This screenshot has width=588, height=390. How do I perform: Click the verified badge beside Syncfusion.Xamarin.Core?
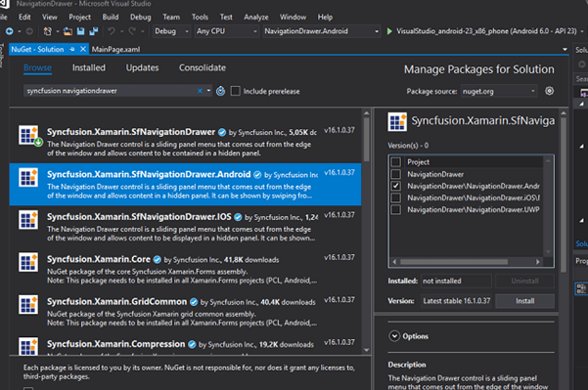(x=158, y=260)
